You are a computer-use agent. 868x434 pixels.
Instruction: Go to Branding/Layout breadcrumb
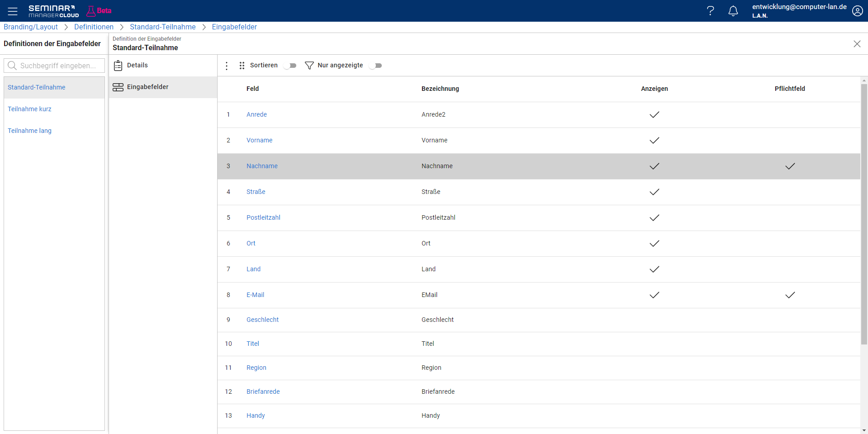[31, 27]
